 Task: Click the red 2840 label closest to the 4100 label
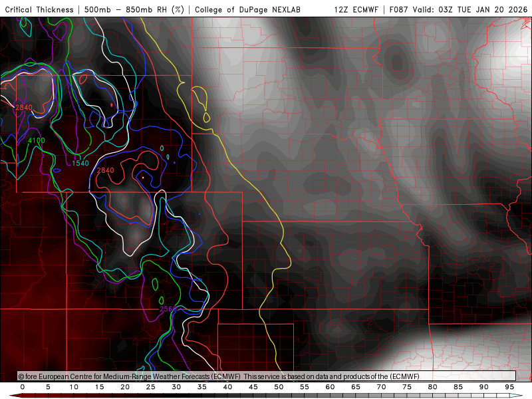[24, 108]
